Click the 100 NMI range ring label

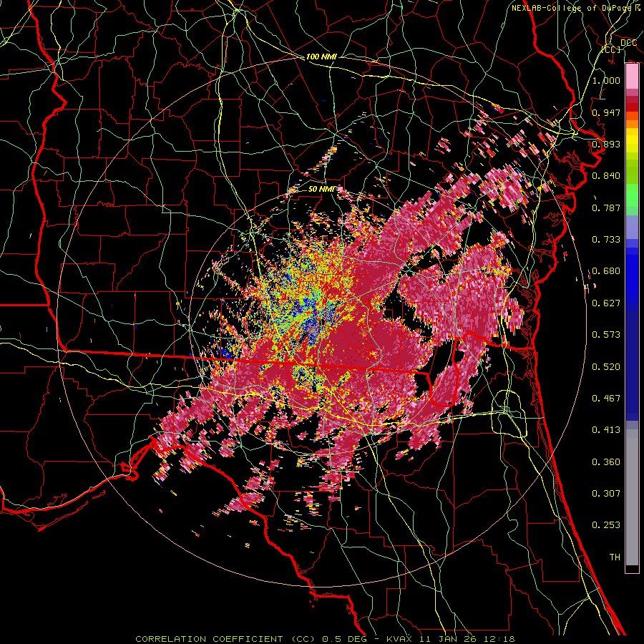coord(321,57)
